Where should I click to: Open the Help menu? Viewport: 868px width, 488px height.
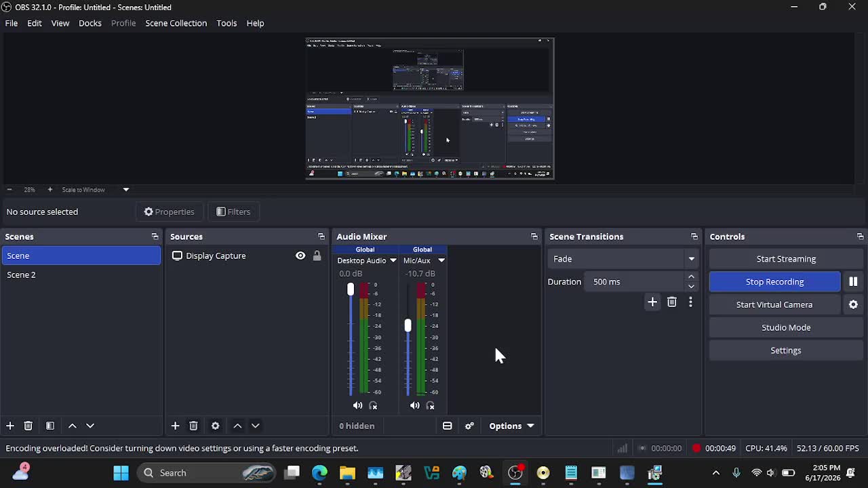(255, 23)
